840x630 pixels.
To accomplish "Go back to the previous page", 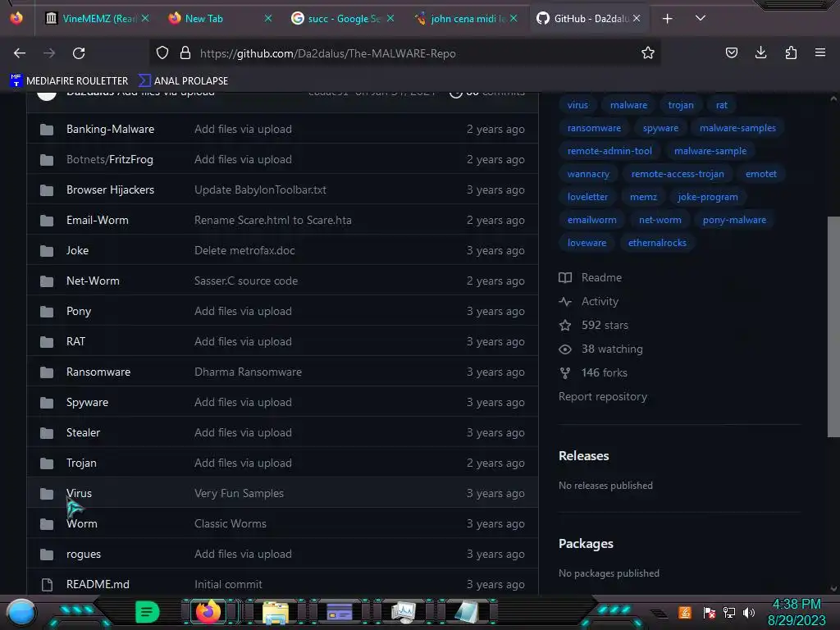I will click(20, 53).
